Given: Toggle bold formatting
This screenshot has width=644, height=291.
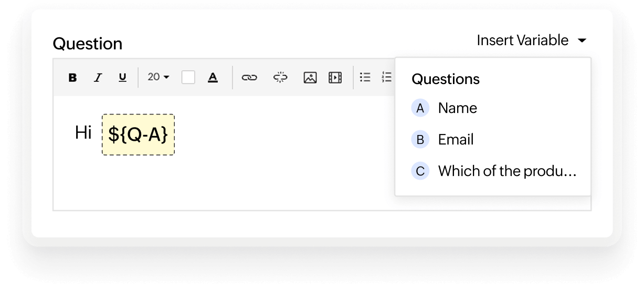Looking at the screenshot, I should pyautogui.click(x=73, y=78).
